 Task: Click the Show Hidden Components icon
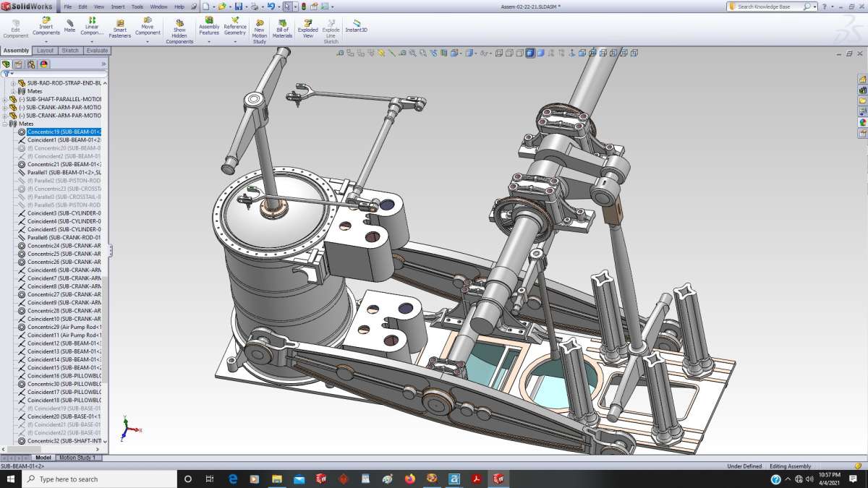[x=179, y=31]
